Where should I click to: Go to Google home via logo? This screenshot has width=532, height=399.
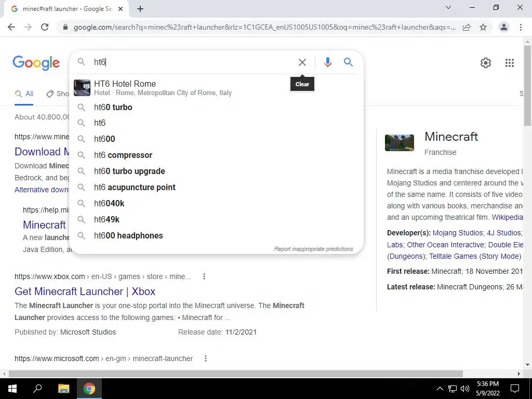tap(36, 63)
